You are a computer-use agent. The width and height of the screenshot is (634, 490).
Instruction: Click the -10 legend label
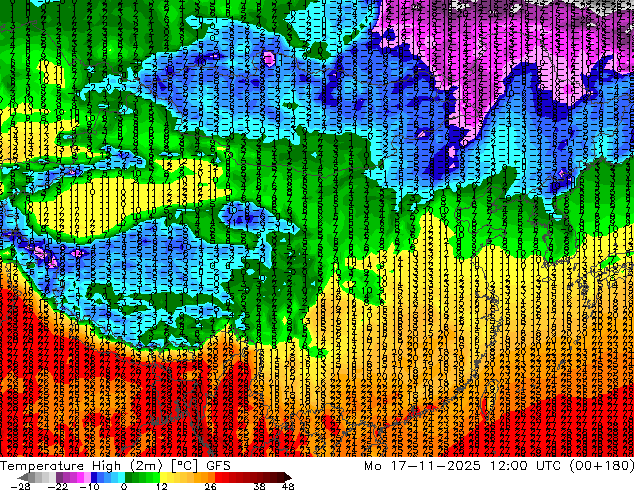pyautogui.click(x=89, y=486)
